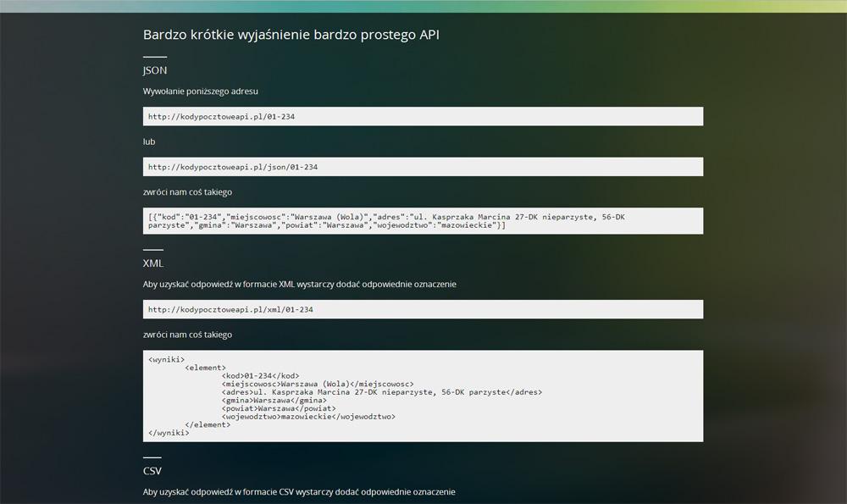Click the <kod>01-234</kod> line in XML

point(260,376)
